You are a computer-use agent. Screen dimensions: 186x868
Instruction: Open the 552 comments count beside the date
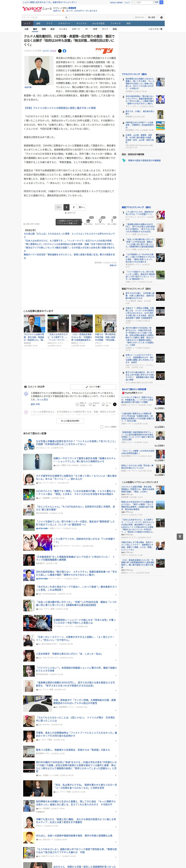(x=46, y=51)
